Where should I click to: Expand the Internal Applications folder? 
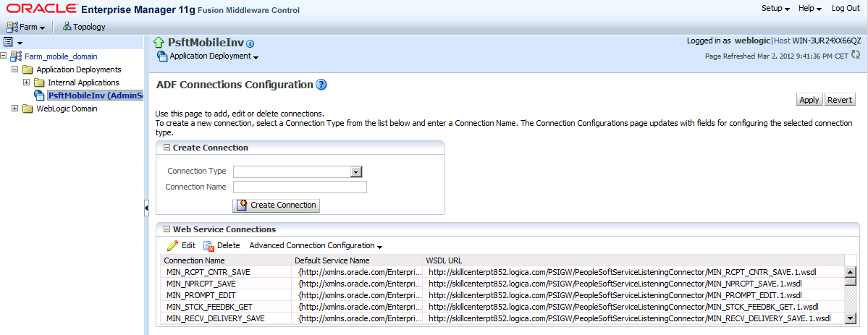[x=26, y=82]
